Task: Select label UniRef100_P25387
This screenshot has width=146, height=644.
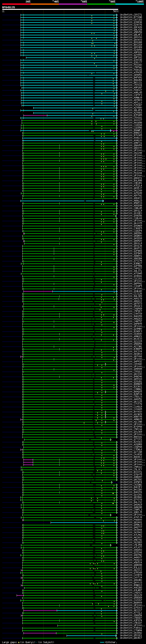Action: [131, 105]
